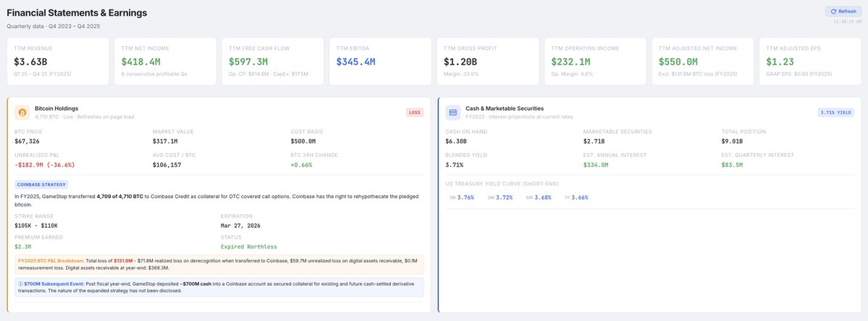Select the TTM Free Cash Flow $597.3M value
This screenshot has height=321, width=868.
(x=248, y=62)
